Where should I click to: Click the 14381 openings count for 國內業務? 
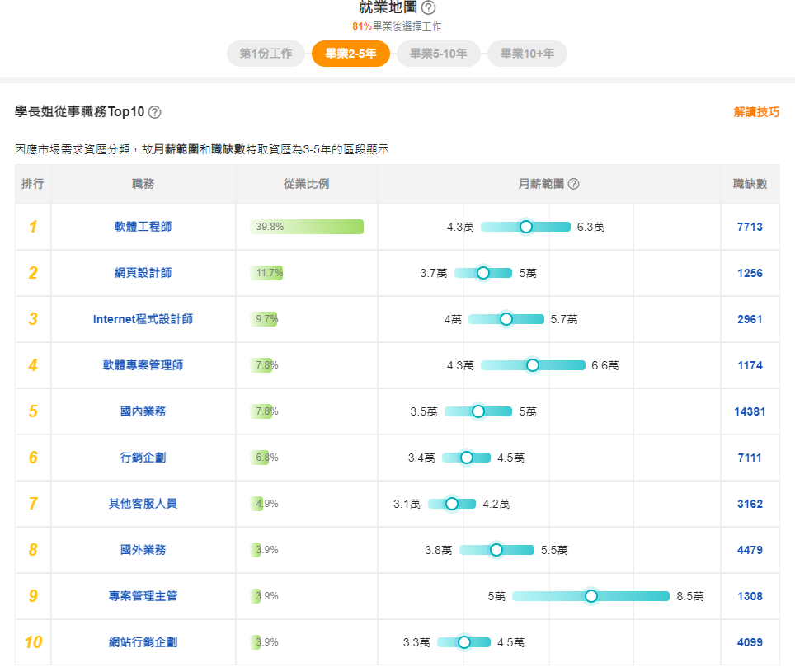750,411
